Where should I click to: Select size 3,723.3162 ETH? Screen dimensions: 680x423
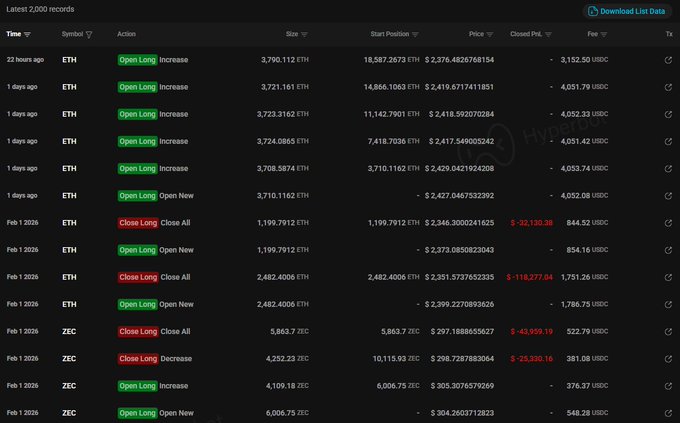click(283, 114)
